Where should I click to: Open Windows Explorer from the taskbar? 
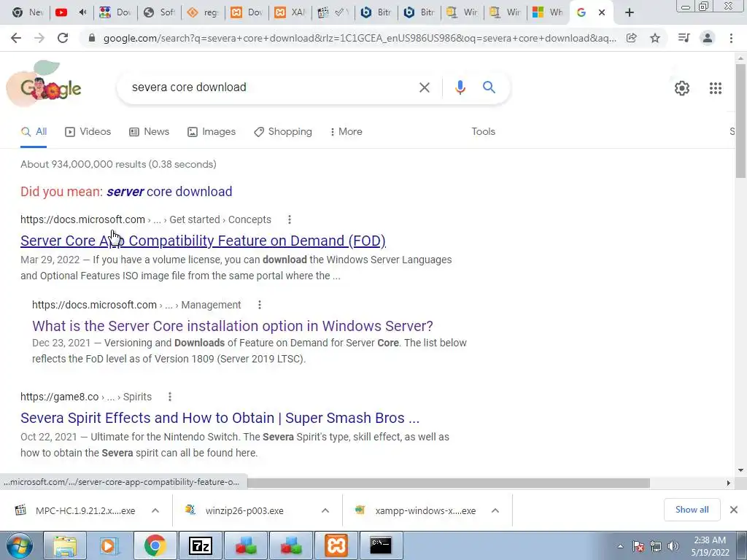65,546
